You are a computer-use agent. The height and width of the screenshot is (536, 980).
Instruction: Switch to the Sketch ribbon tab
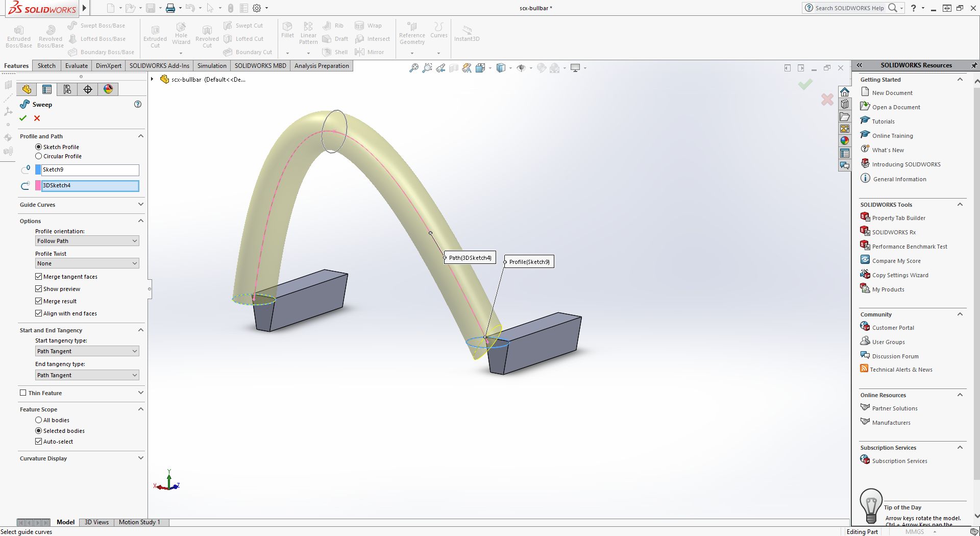[46, 65]
